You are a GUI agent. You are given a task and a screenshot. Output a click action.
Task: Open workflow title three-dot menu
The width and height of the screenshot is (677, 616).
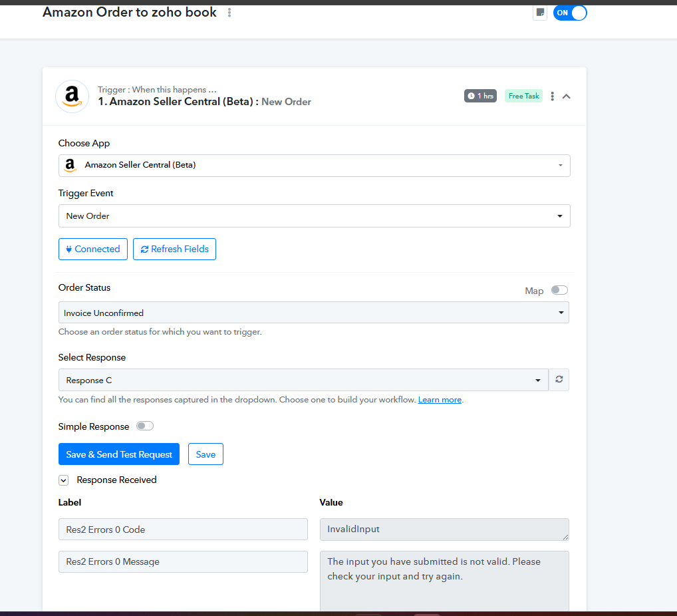(229, 13)
